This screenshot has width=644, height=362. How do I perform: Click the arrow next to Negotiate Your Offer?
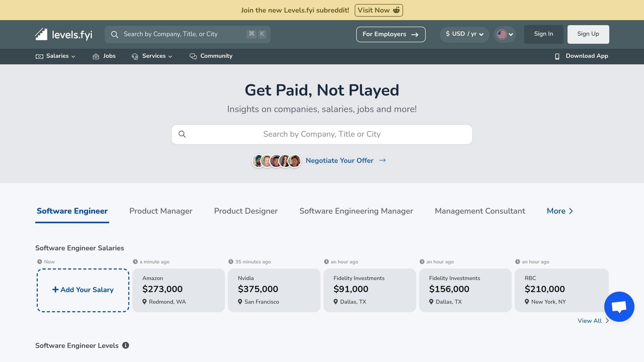[x=382, y=160]
